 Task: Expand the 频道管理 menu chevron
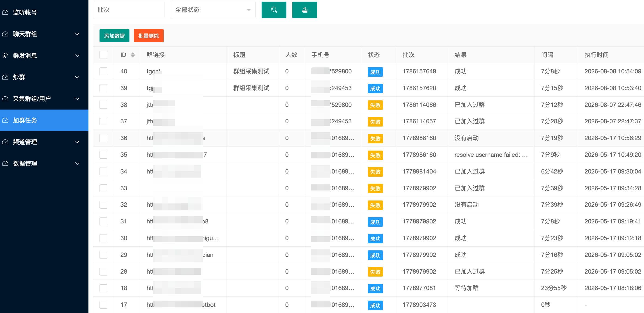pos(77,142)
